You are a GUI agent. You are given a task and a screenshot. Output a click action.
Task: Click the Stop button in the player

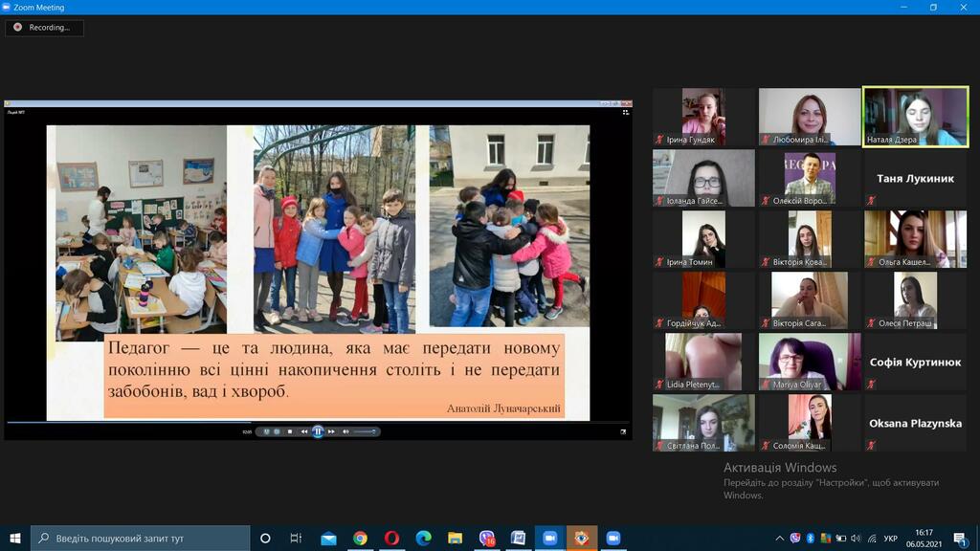click(x=290, y=431)
